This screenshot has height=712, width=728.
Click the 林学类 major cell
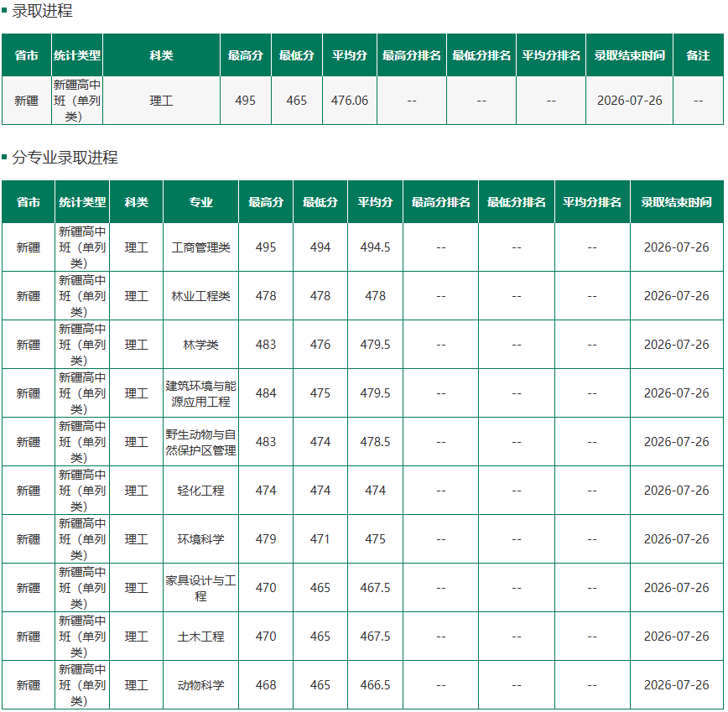point(200,345)
